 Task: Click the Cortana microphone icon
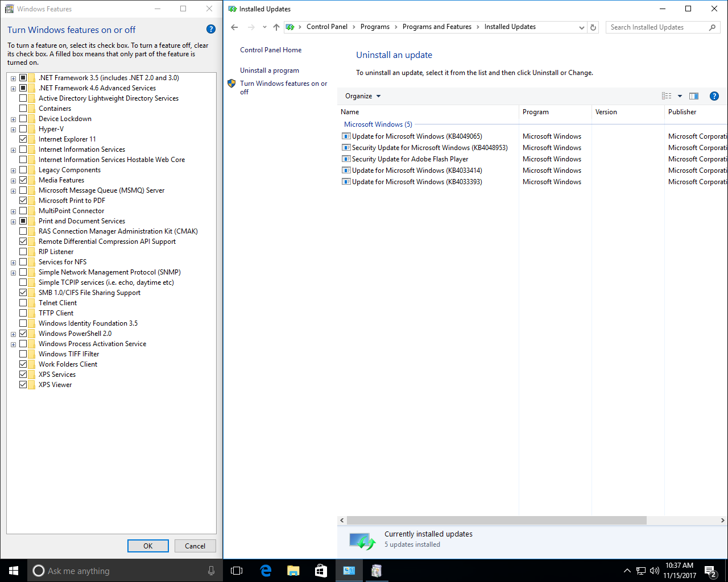(211, 571)
